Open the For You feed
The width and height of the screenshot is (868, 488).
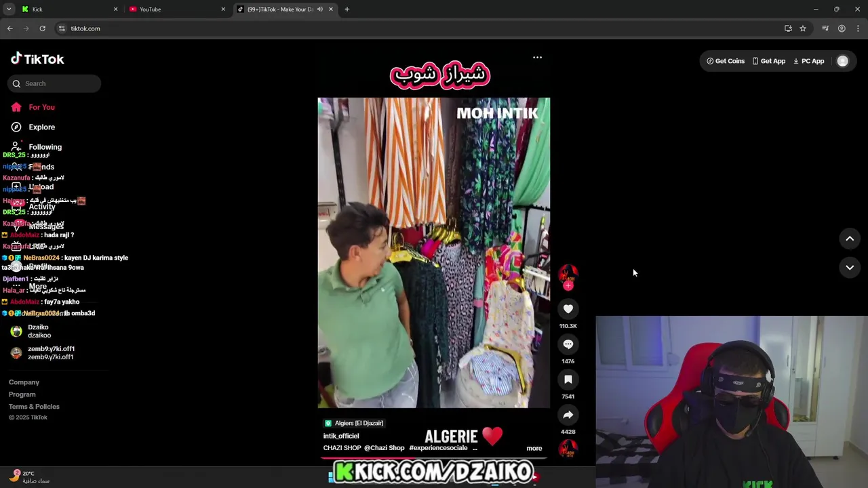click(x=33, y=107)
